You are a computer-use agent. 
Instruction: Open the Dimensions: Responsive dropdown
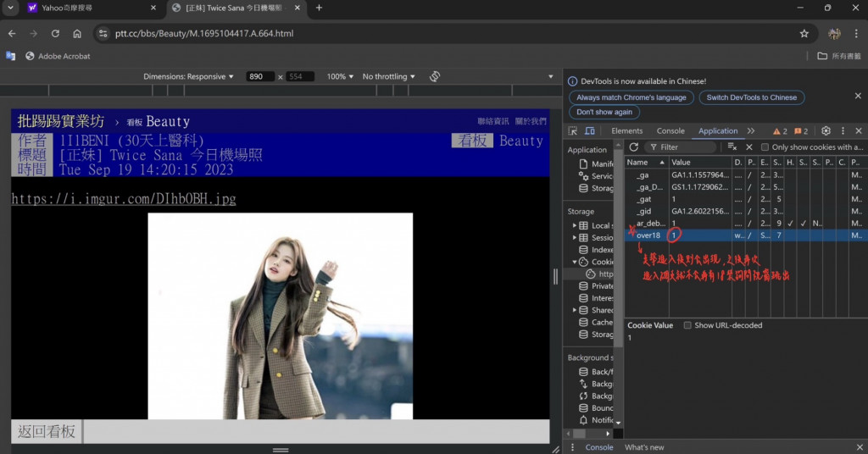point(189,76)
